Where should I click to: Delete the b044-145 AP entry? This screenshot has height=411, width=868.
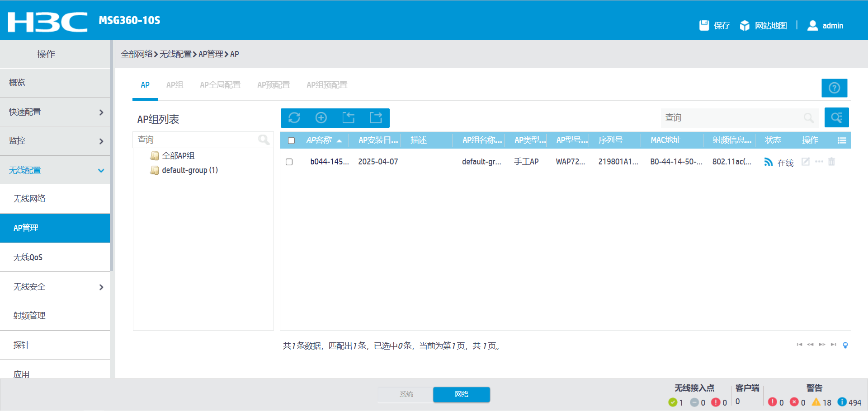pos(831,161)
